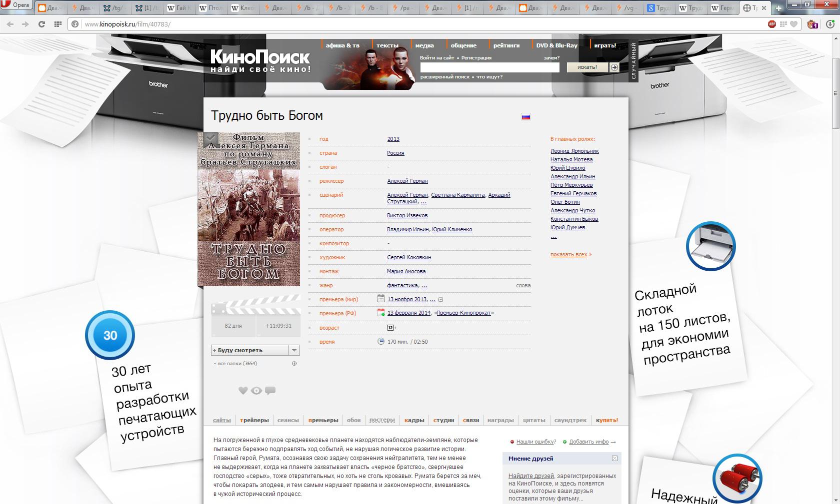Open the Speed Dial grid icon
The width and height of the screenshot is (840, 504).
point(58,24)
